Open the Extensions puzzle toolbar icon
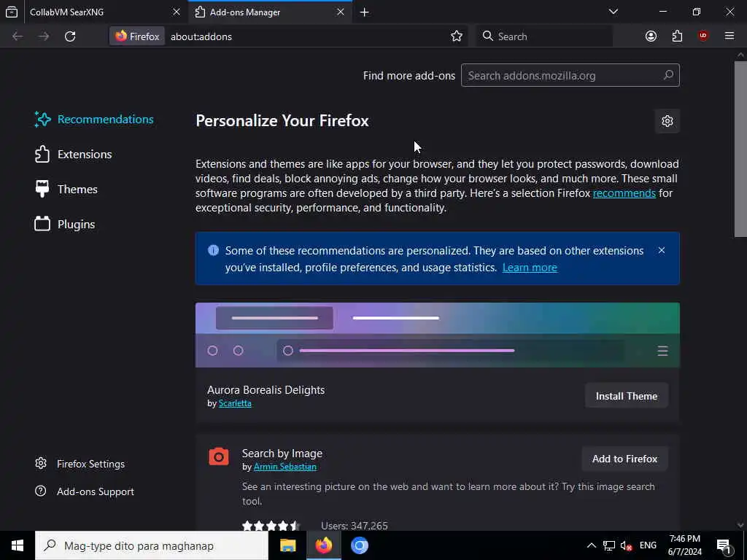747x560 pixels. pos(677,36)
